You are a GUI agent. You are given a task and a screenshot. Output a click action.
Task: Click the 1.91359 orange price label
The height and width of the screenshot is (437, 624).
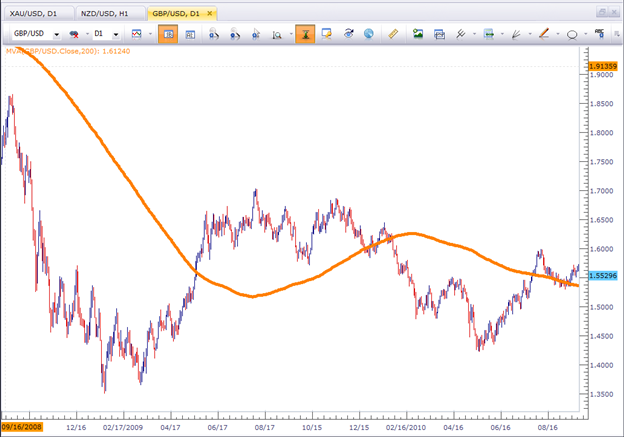[603, 66]
